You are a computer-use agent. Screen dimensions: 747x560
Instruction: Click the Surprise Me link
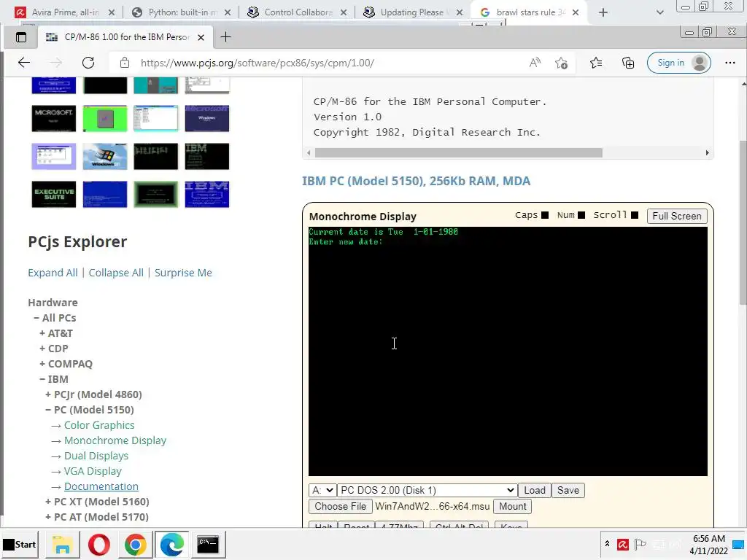point(183,273)
